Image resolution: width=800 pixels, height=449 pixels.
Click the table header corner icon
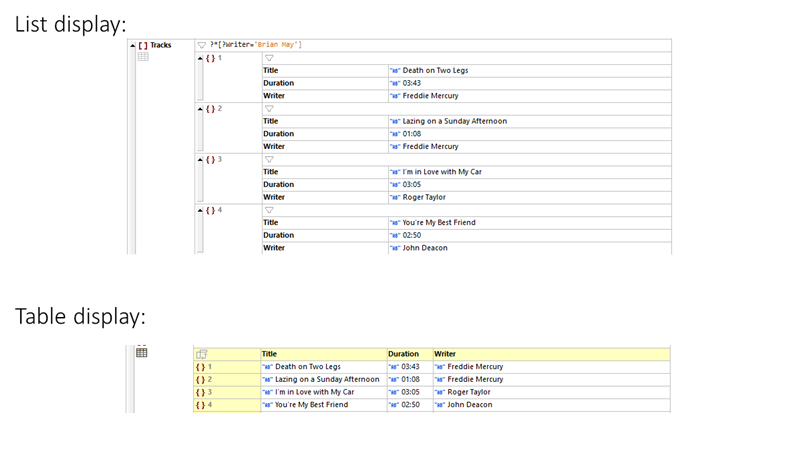point(201,354)
